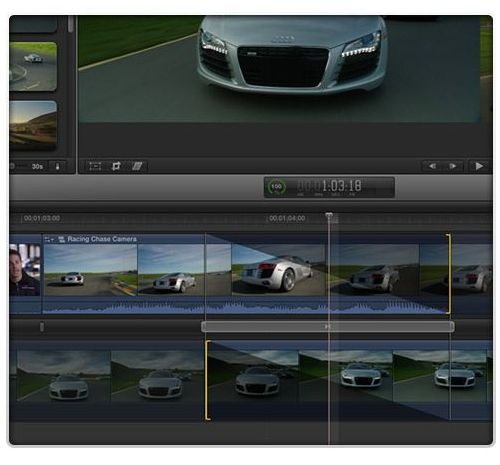Click the small gray handle in precision editor divider
Screen dimensions: 500x465
[42, 327]
